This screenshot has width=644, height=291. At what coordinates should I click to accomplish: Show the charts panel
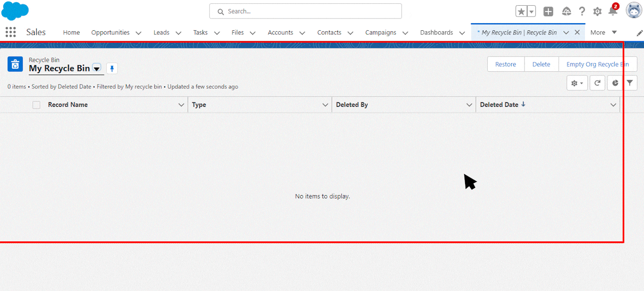[615, 83]
